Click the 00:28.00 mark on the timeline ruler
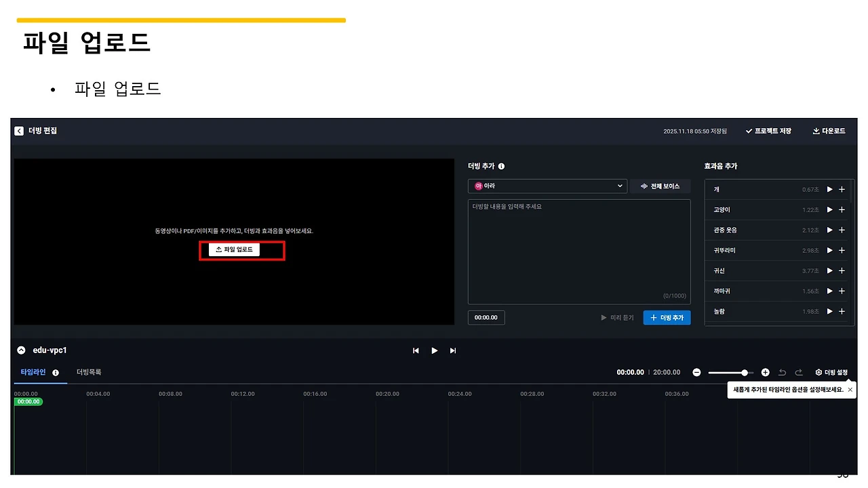The width and height of the screenshot is (868, 488). 532,394
